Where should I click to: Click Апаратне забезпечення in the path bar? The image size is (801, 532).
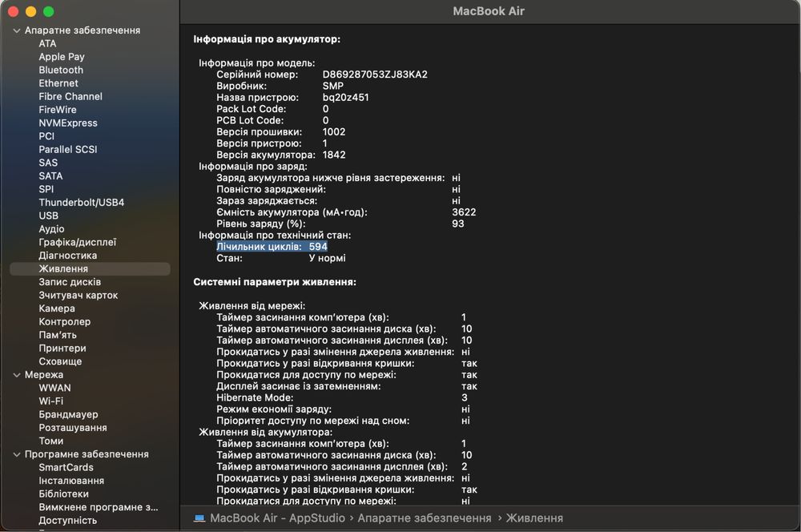424,518
